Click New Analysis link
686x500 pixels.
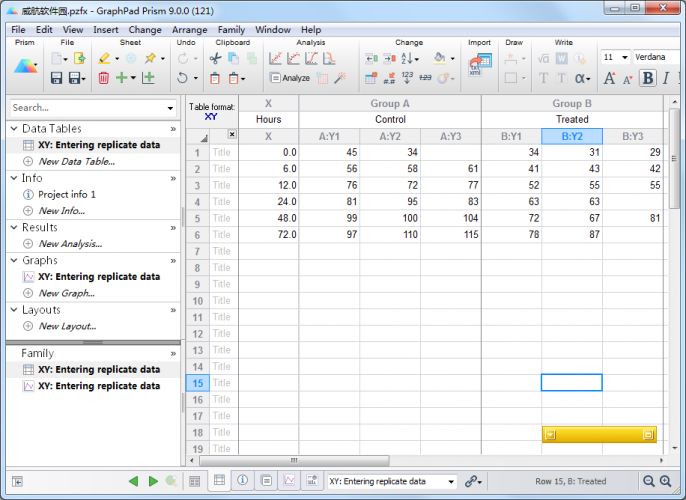click(x=70, y=244)
